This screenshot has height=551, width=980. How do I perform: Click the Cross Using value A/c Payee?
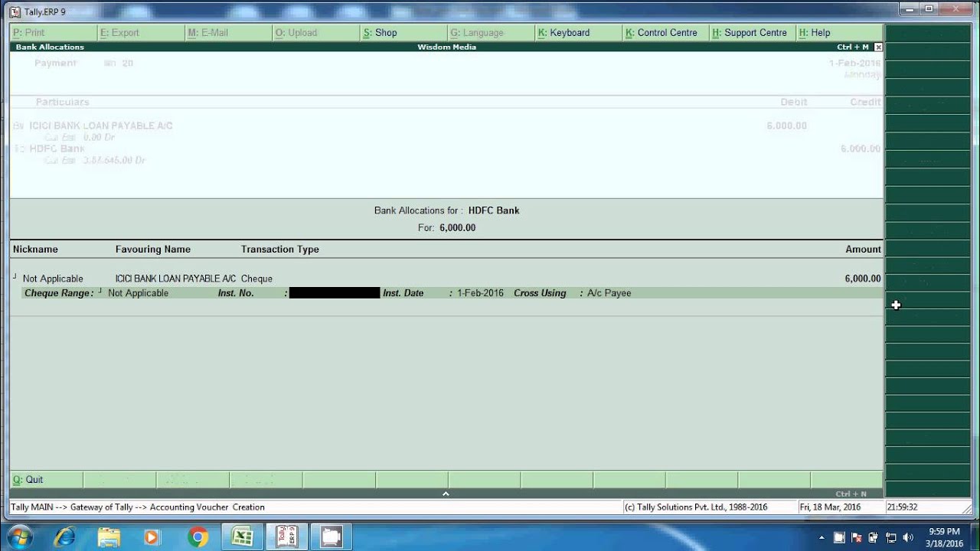coord(609,293)
